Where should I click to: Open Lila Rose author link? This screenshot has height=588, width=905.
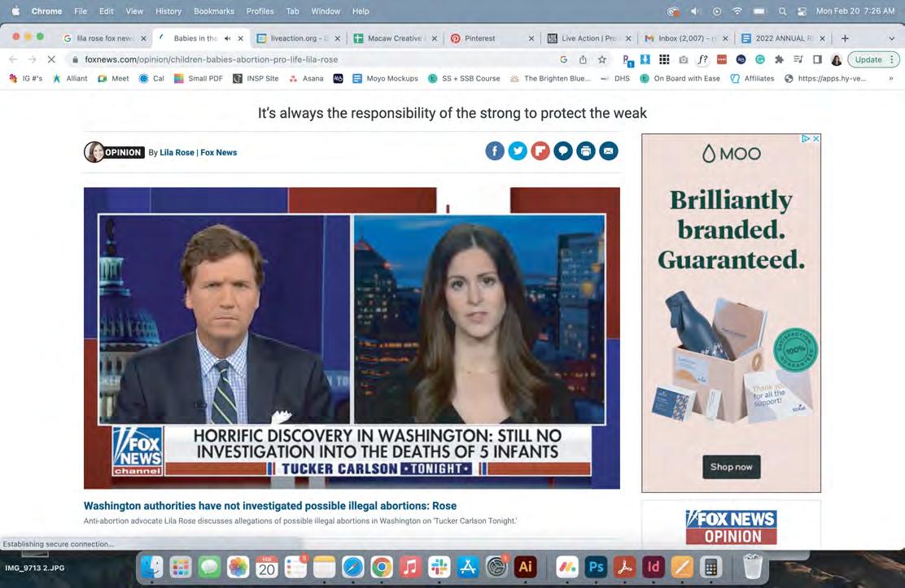177,152
